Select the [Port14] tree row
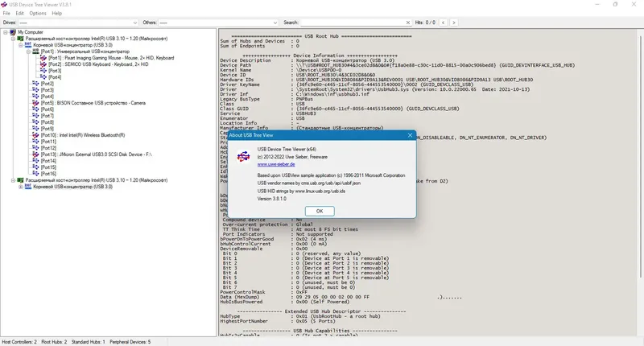644x346 pixels. [48, 161]
